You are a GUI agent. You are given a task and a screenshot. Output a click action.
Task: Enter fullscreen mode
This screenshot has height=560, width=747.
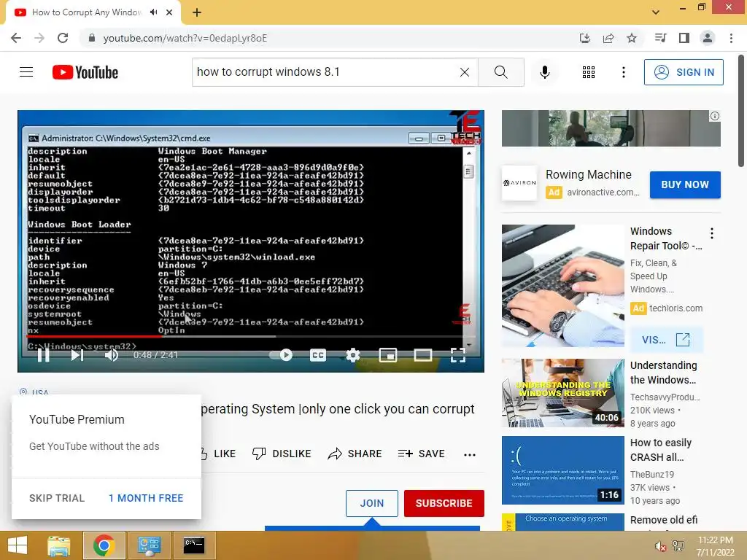458,355
